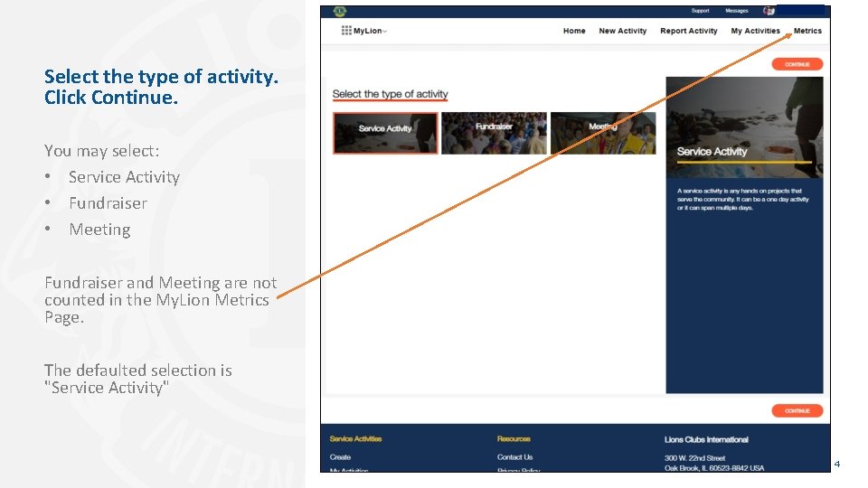Click the Service Activities footer heading

coord(355,439)
